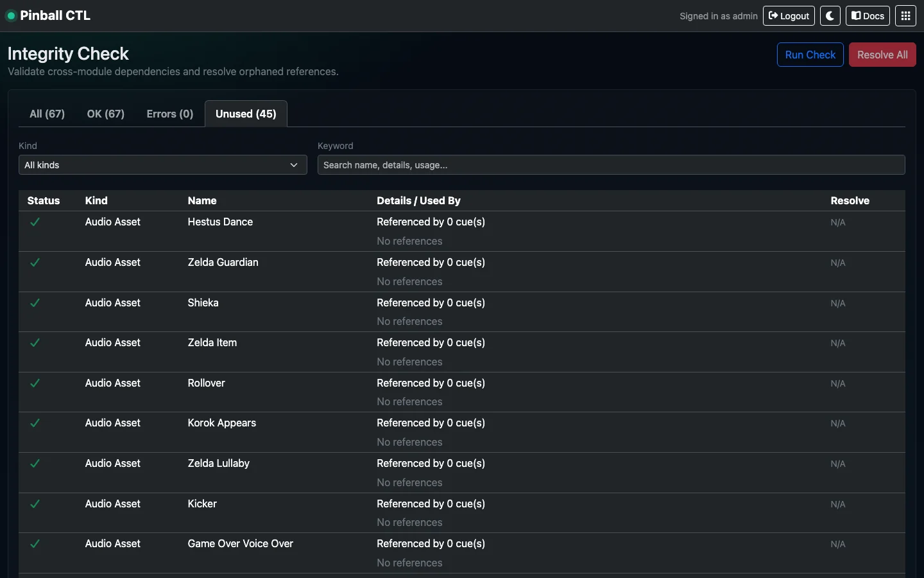The height and width of the screenshot is (578, 924).
Task: Click the Logout button
Action: tap(789, 15)
